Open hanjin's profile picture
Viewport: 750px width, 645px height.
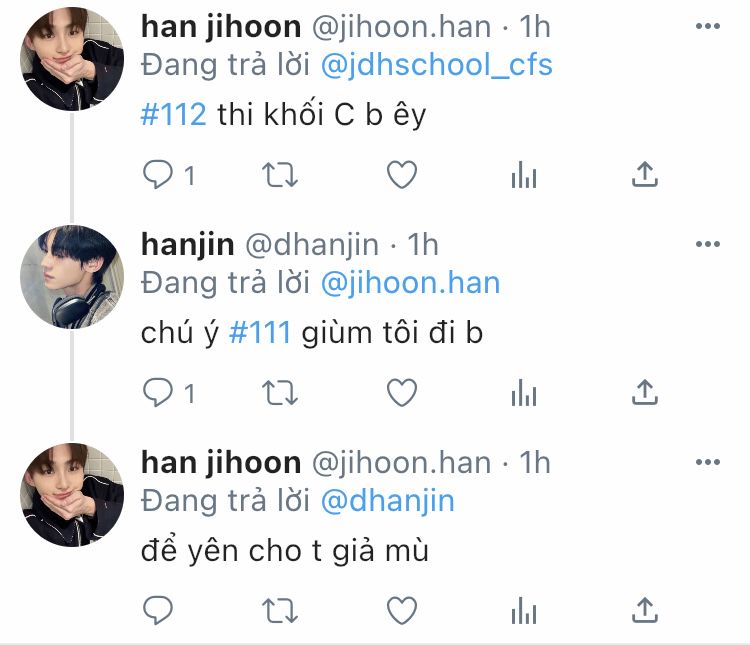click(x=72, y=277)
